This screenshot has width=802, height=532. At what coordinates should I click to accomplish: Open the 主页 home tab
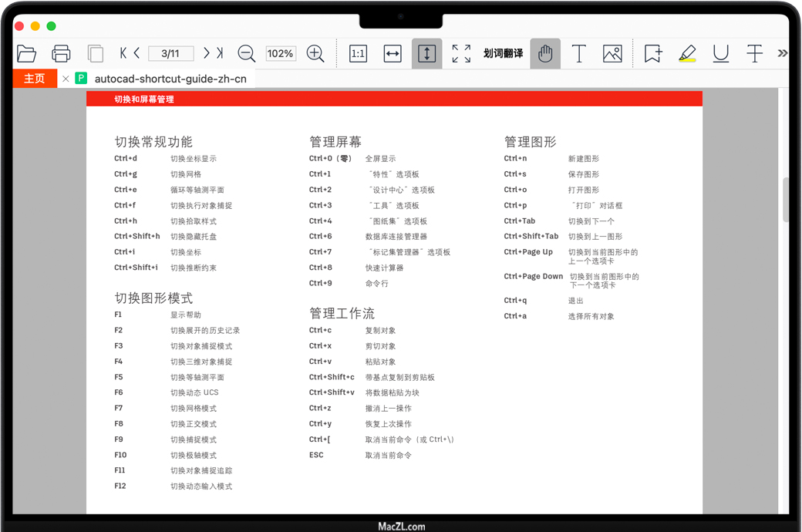35,79
